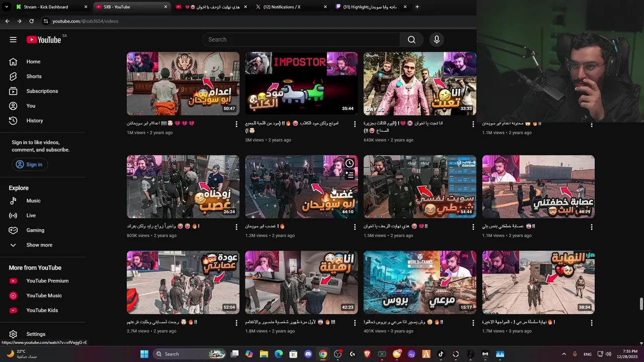Click the YouTube logo
644x362 pixels.
[x=44, y=40]
